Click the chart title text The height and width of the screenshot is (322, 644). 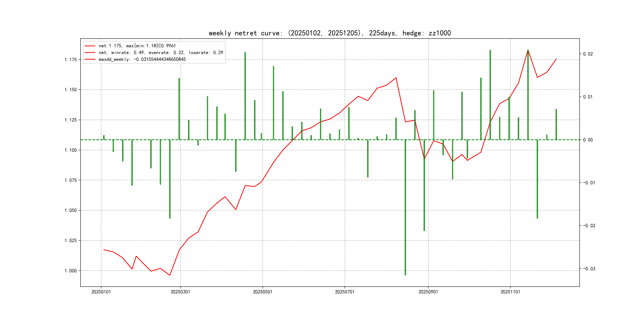point(330,33)
